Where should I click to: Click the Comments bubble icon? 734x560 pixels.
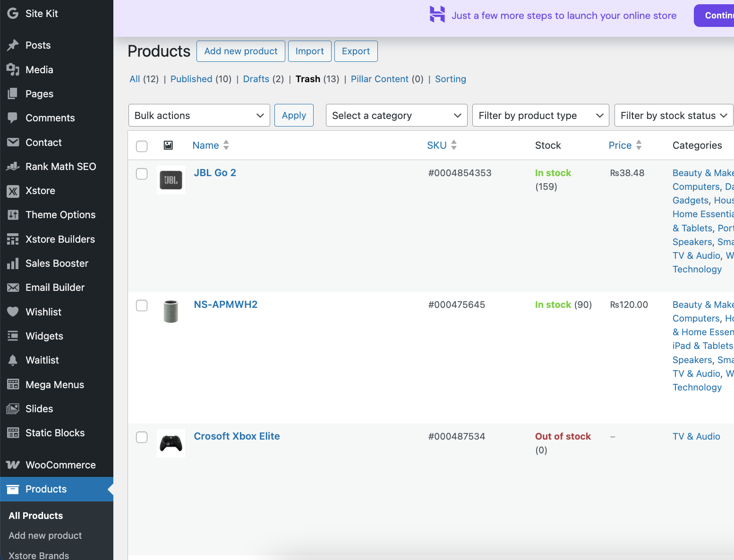pos(13,118)
